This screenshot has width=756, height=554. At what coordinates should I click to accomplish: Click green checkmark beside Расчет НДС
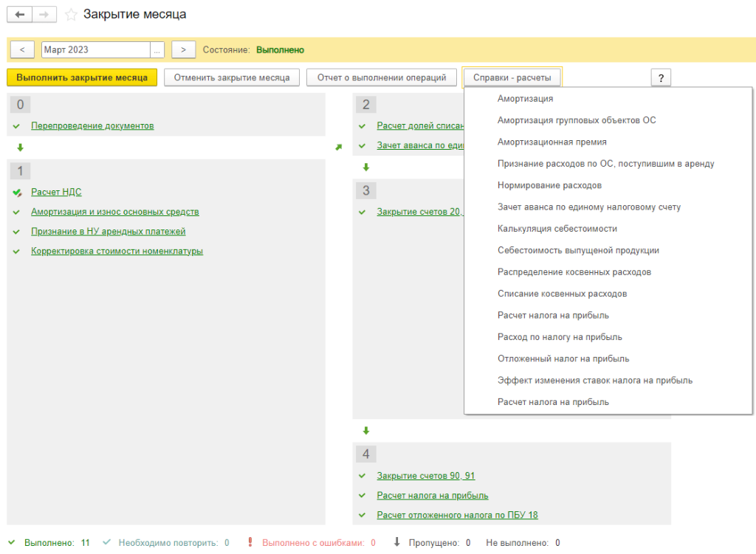[17, 193]
